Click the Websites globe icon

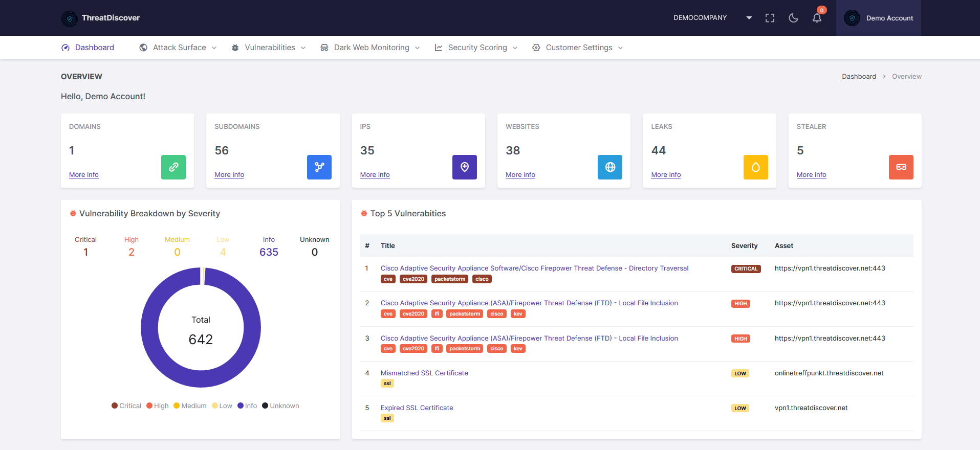point(610,167)
